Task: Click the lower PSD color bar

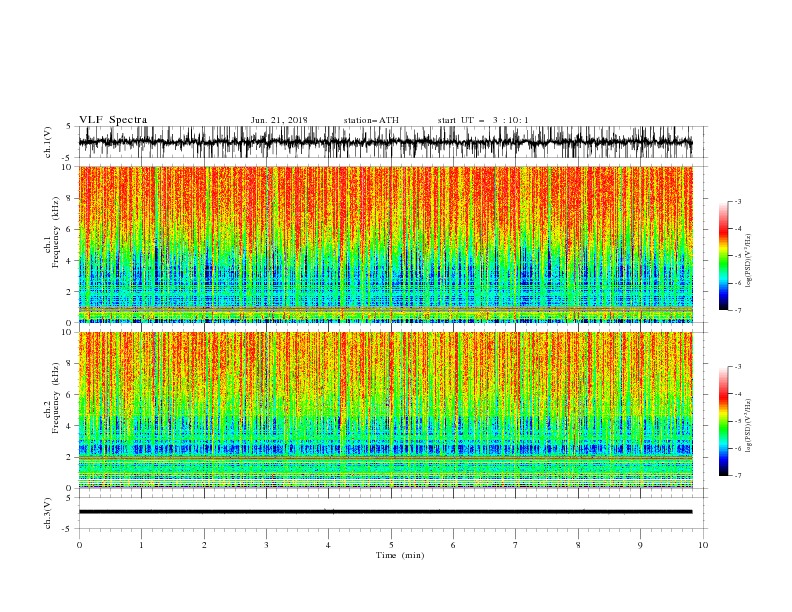Action: (723, 421)
